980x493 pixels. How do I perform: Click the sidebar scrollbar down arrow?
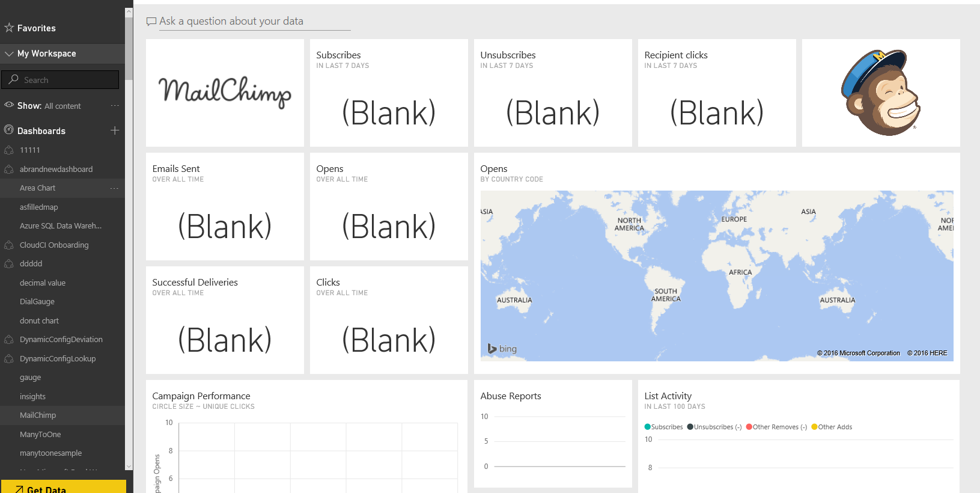coord(129,466)
